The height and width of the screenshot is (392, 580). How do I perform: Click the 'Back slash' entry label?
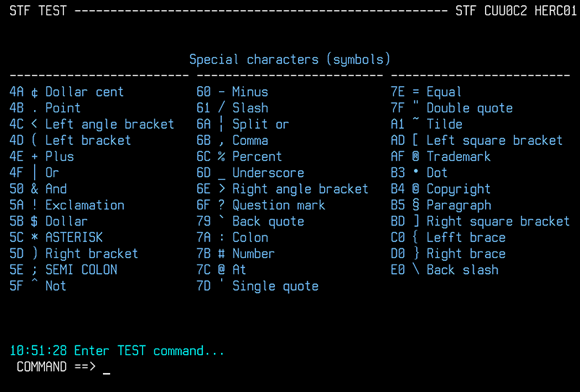tap(463, 270)
